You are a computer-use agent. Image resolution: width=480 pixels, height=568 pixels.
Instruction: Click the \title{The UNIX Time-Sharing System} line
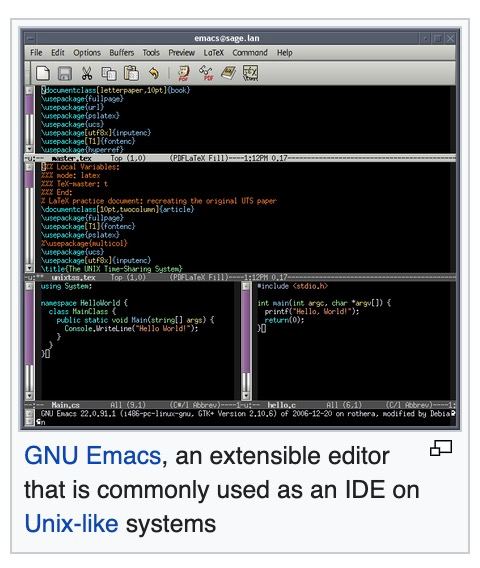112,269
